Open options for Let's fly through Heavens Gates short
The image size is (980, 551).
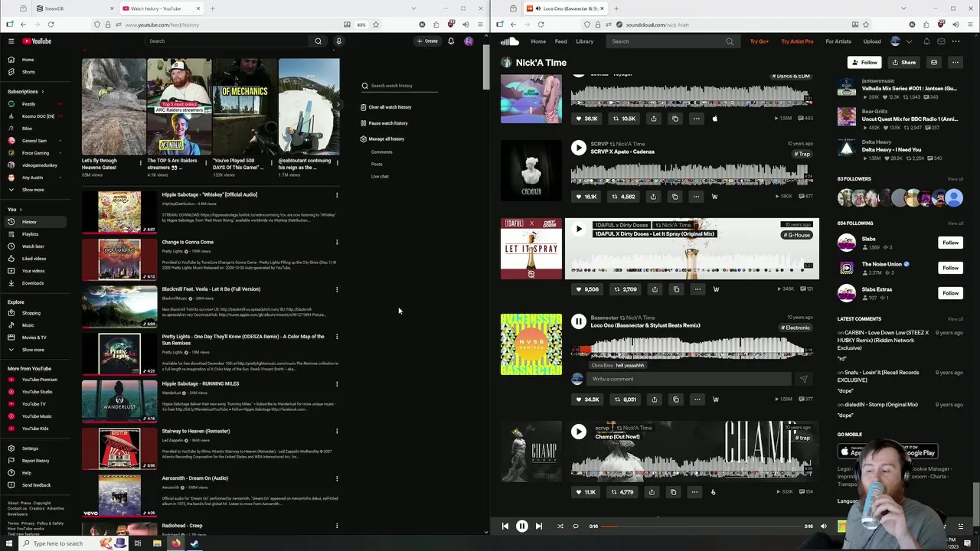[141, 162]
